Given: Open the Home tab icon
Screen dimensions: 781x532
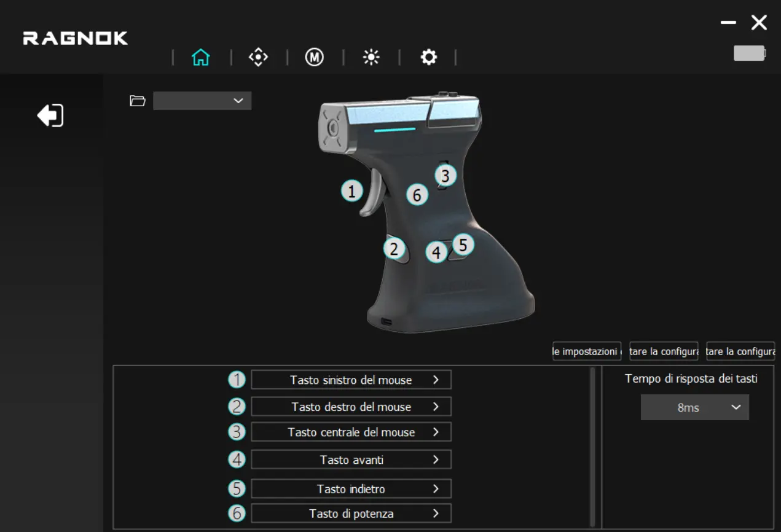Looking at the screenshot, I should pos(201,58).
